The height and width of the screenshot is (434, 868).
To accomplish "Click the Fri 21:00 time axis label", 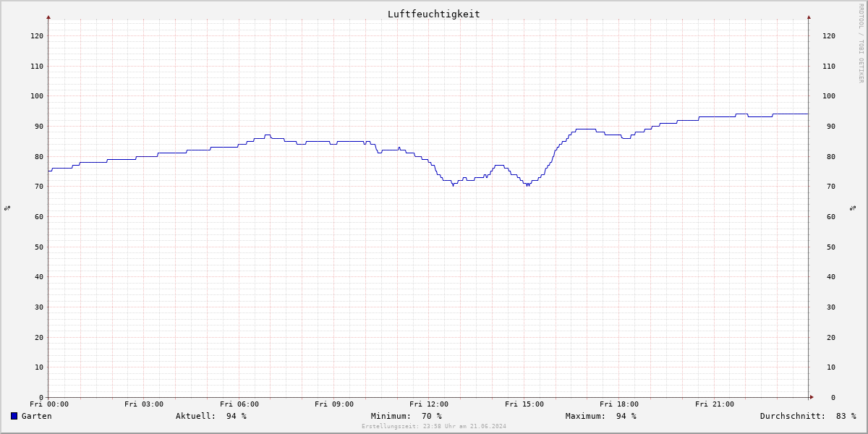I will pos(715,404).
